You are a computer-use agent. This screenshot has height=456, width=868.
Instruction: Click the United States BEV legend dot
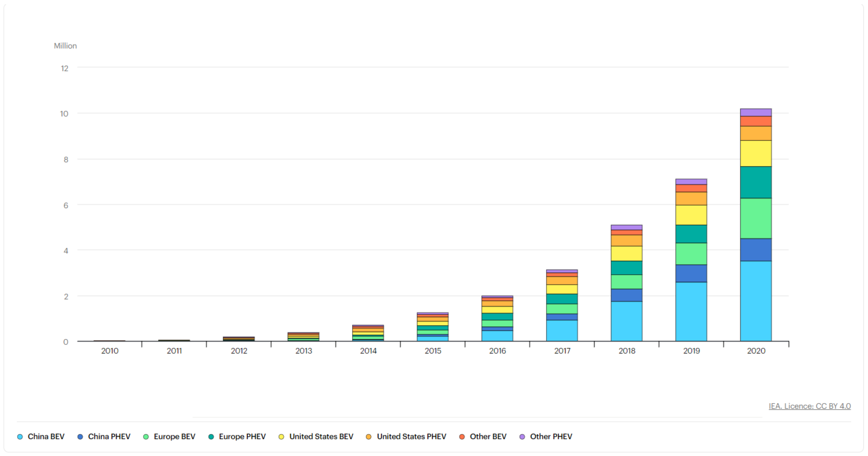[281, 437]
